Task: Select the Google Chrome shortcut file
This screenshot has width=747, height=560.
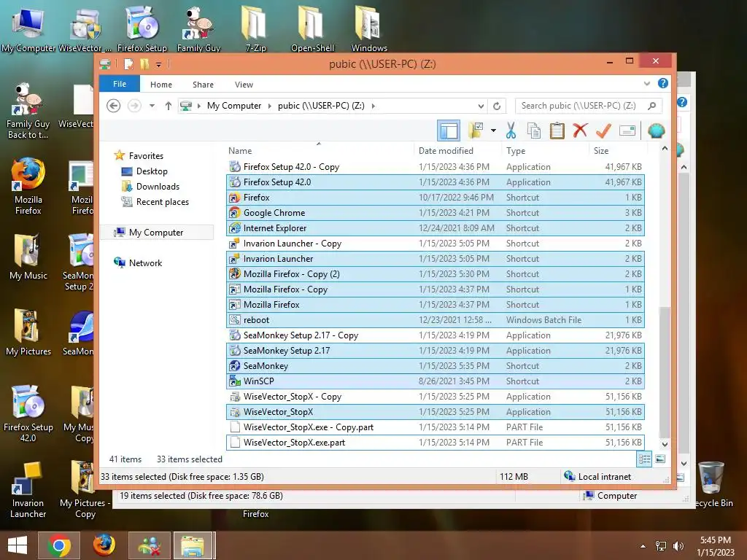Action: [436, 213]
